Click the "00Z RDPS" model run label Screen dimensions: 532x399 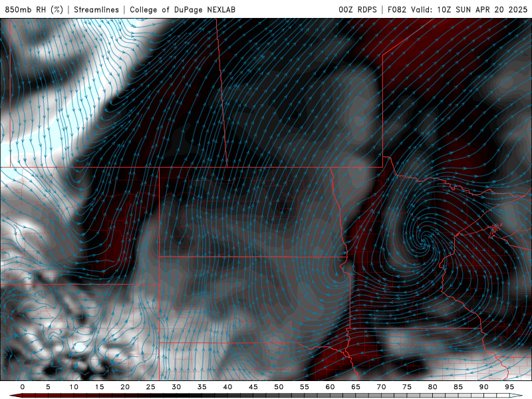pos(358,9)
